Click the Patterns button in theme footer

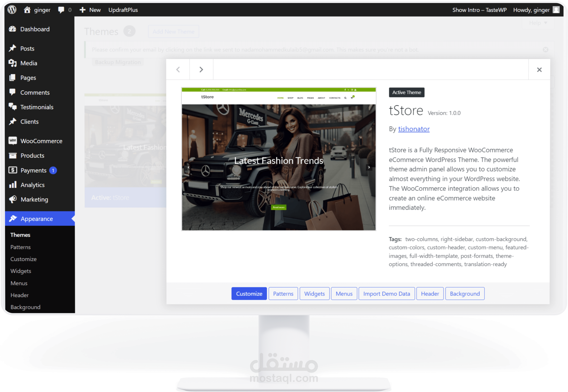click(283, 294)
